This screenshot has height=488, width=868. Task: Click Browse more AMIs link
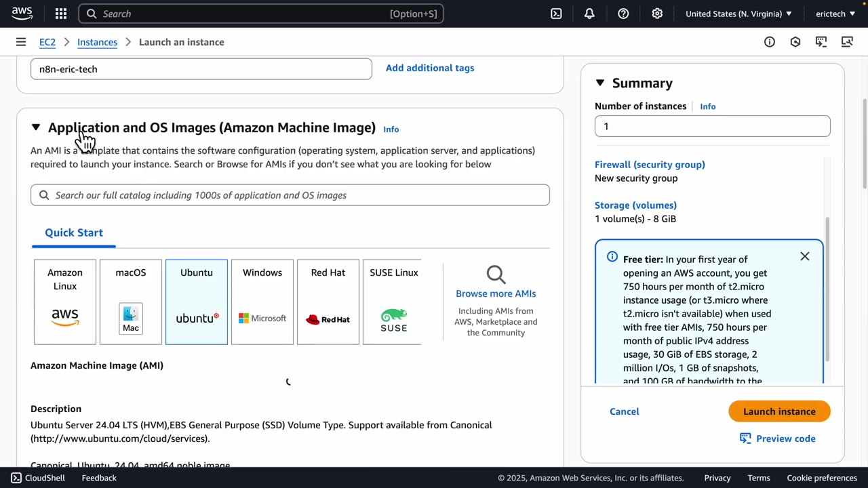click(496, 293)
